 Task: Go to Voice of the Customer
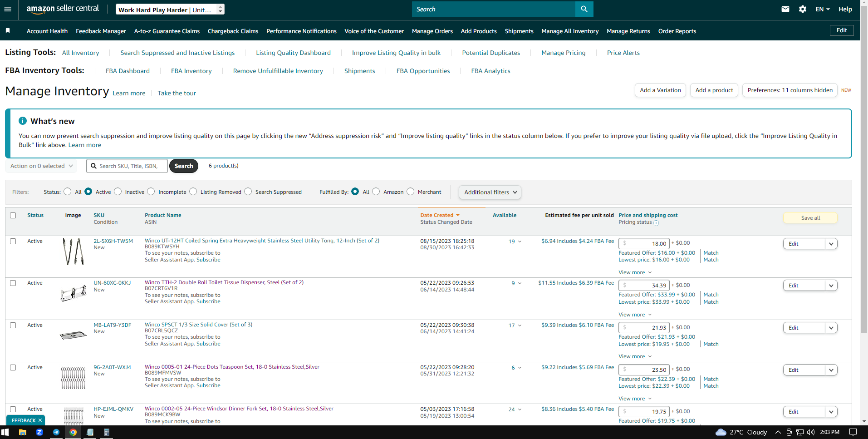(x=374, y=31)
